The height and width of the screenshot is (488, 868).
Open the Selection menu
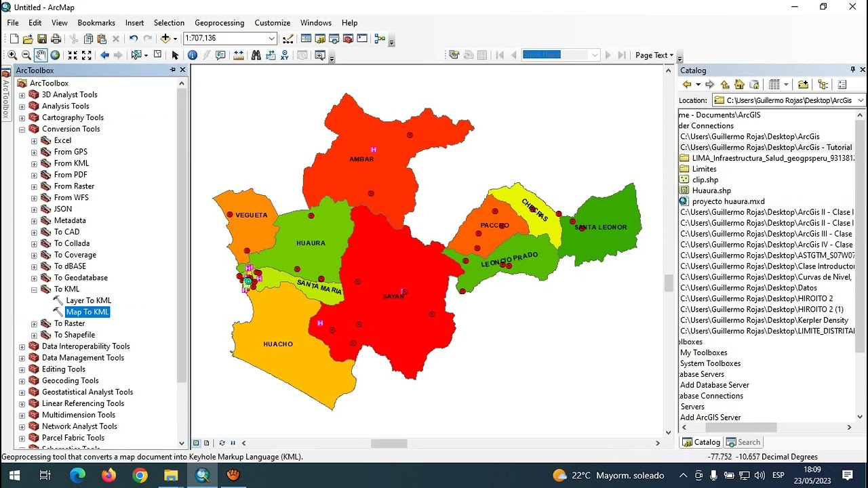click(169, 22)
